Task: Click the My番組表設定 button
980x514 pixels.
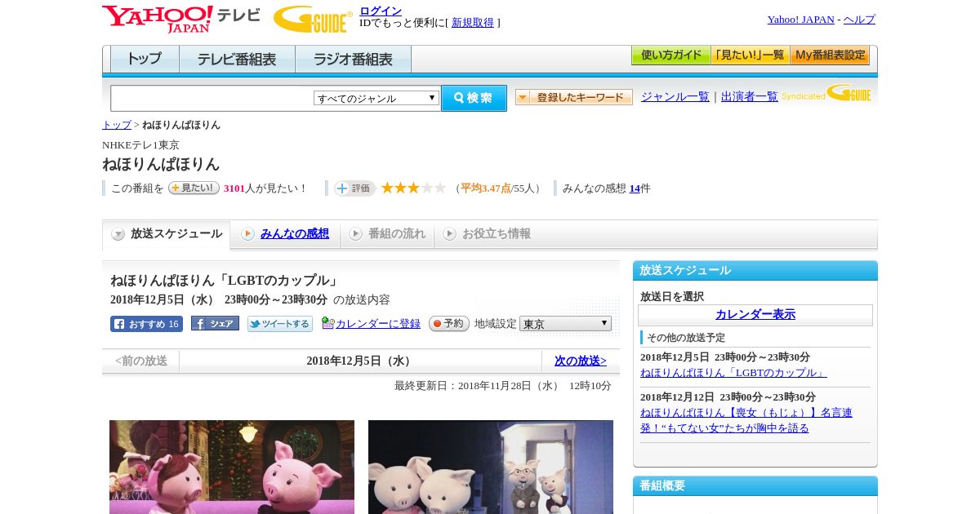Action: (830, 55)
